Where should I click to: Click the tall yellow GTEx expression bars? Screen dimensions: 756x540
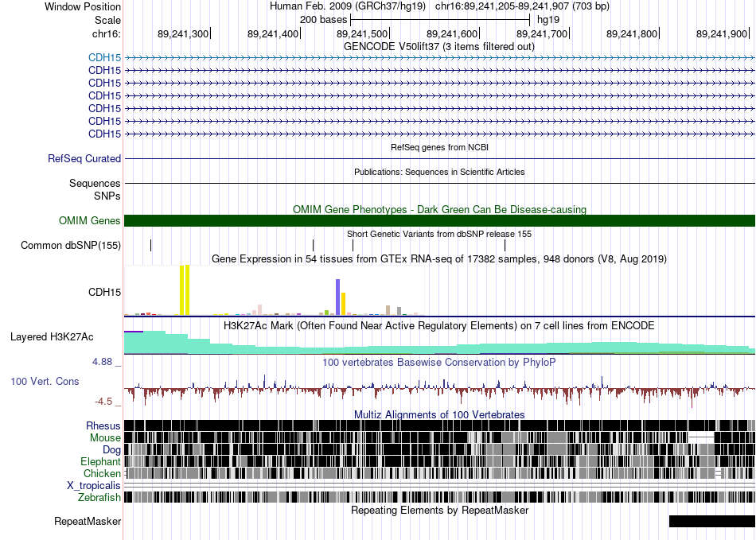[x=185, y=290]
